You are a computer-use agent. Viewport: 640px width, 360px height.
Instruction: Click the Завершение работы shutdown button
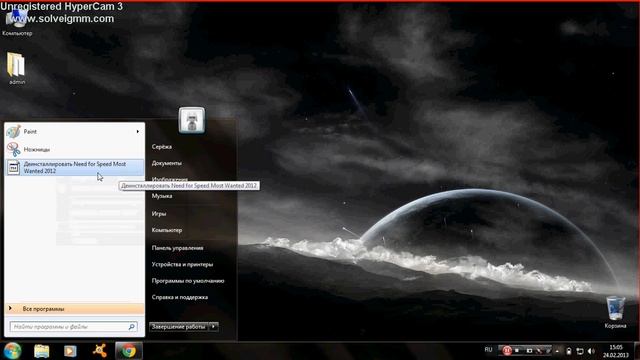pyautogui.click(x=179, y=327)
